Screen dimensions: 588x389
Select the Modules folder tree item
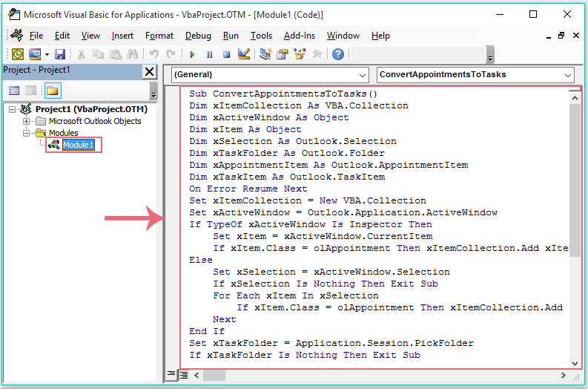63,133
